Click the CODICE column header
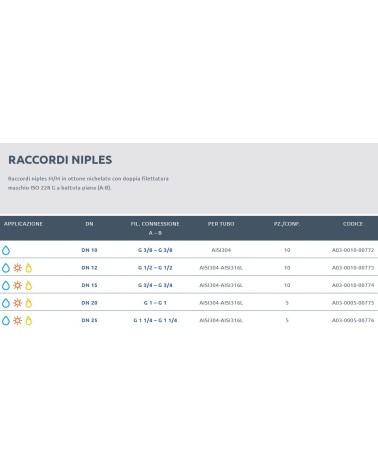378x472 pixels. click(353, 224)
